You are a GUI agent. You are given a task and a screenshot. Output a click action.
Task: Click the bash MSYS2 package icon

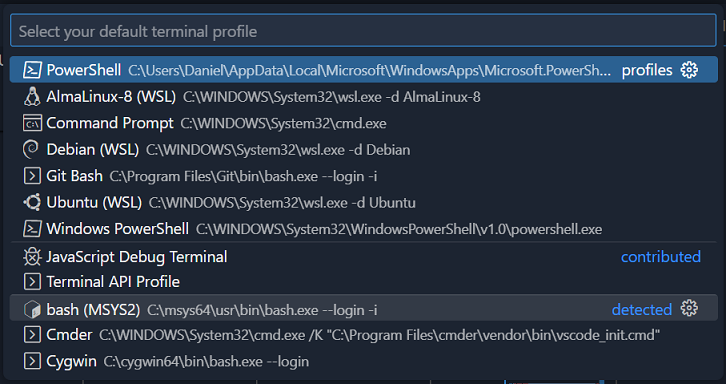tap(32, 309)
